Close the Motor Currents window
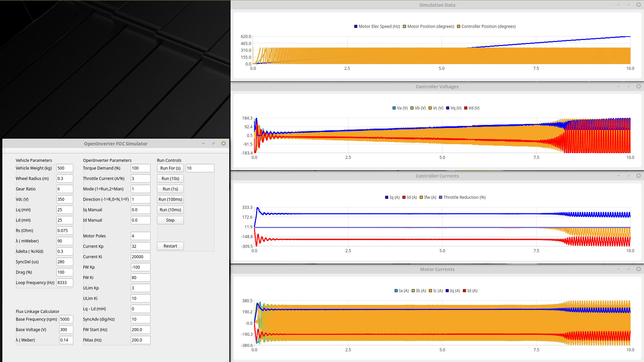This screenshot has width=644, height=362. (x=638, y=269)
